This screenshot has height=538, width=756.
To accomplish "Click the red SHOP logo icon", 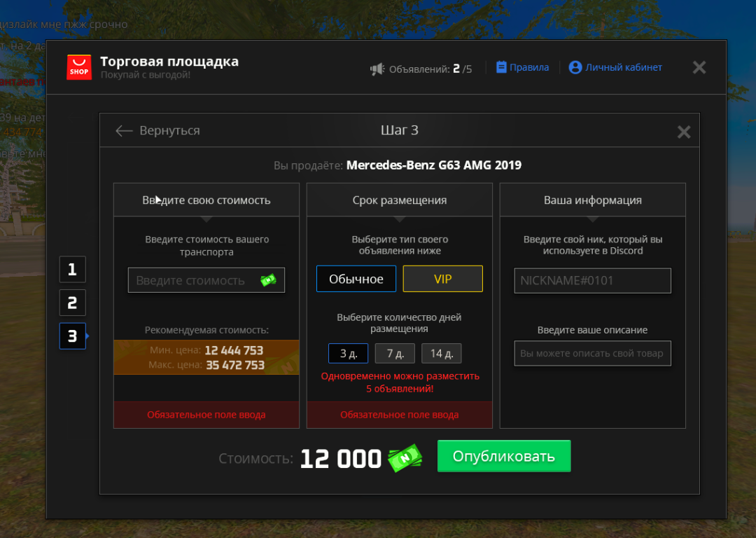I will click(79, 67).
